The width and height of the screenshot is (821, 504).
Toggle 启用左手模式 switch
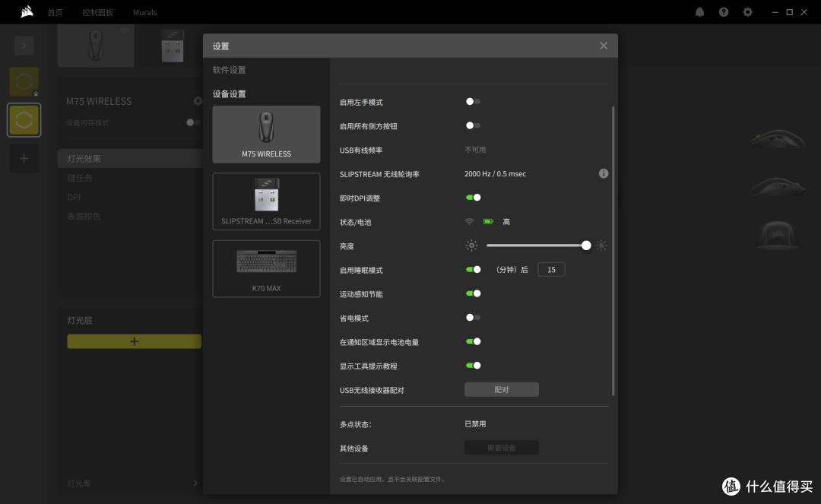pyautogui.click(x=473, y=102)
